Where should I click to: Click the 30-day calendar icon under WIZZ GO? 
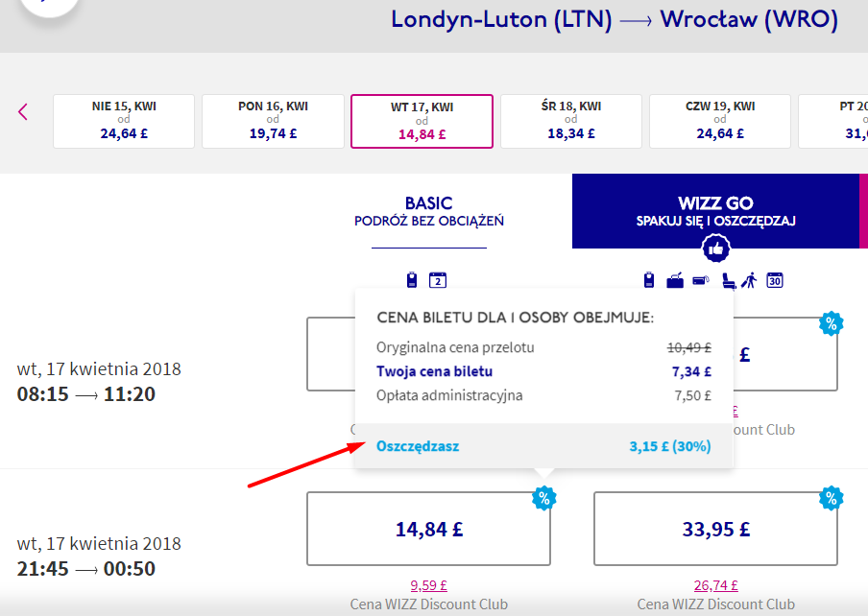click(775, 280)
